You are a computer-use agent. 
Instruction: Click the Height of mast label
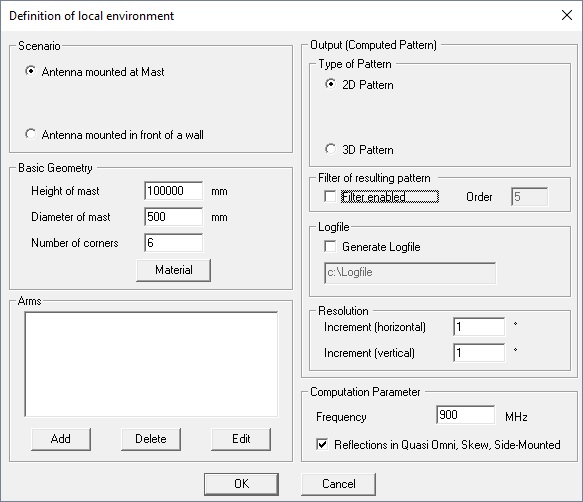click(65, 191)
